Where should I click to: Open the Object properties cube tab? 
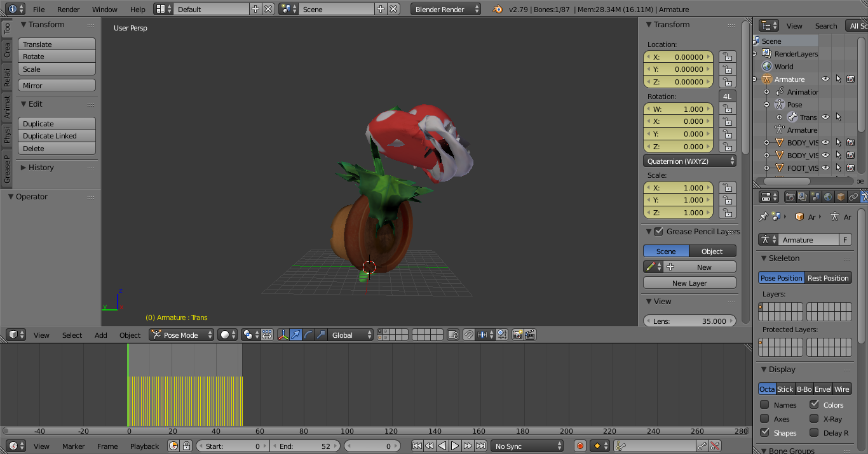(841, 197)
